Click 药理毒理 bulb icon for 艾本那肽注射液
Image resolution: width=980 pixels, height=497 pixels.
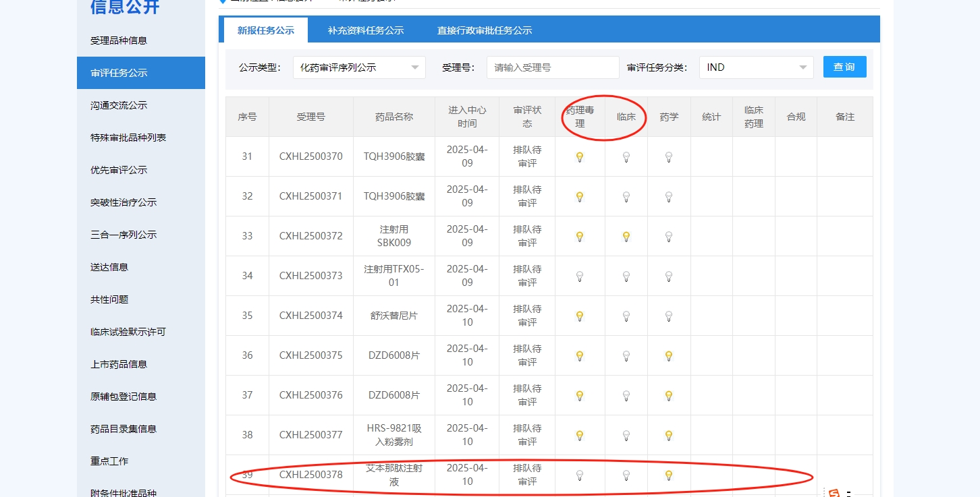pyautogui.click(x=579, y=475)
